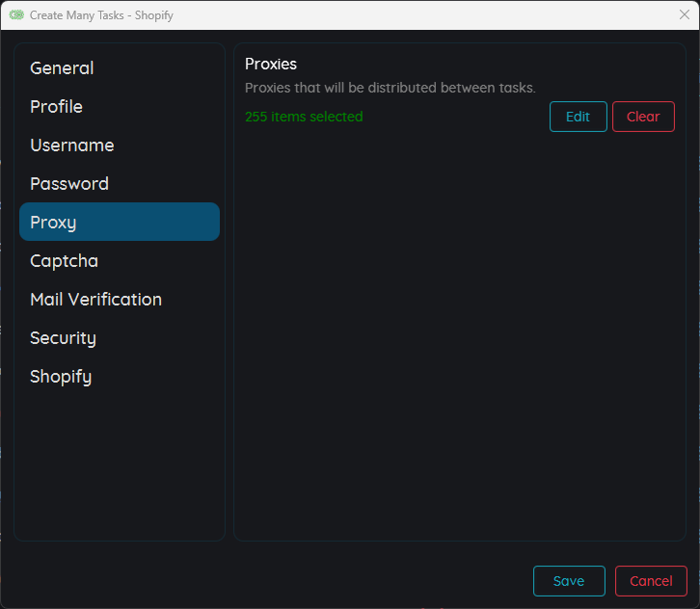The height and width of the screenshot is (609, 700).
Task: Edit the selected proxies list
Action: (578, 117)
